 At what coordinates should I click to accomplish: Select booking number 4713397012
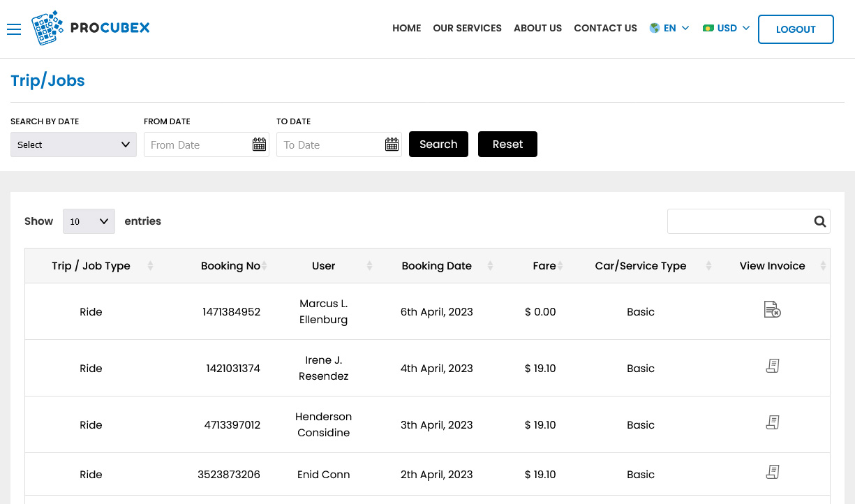pos(232,425)
